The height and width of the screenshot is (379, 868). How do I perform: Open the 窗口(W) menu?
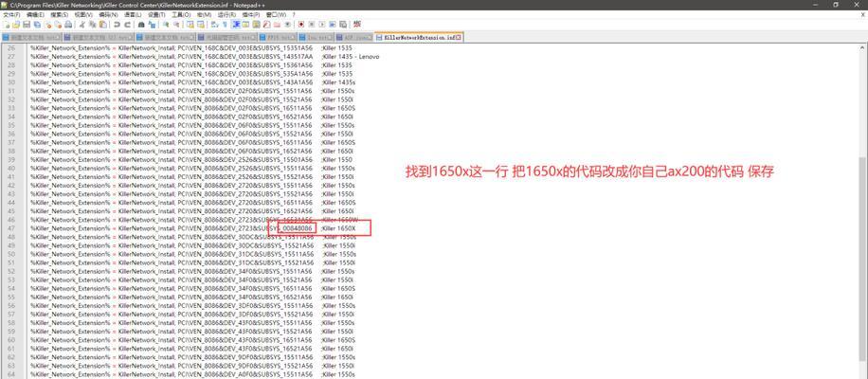[x=276, y=14]
